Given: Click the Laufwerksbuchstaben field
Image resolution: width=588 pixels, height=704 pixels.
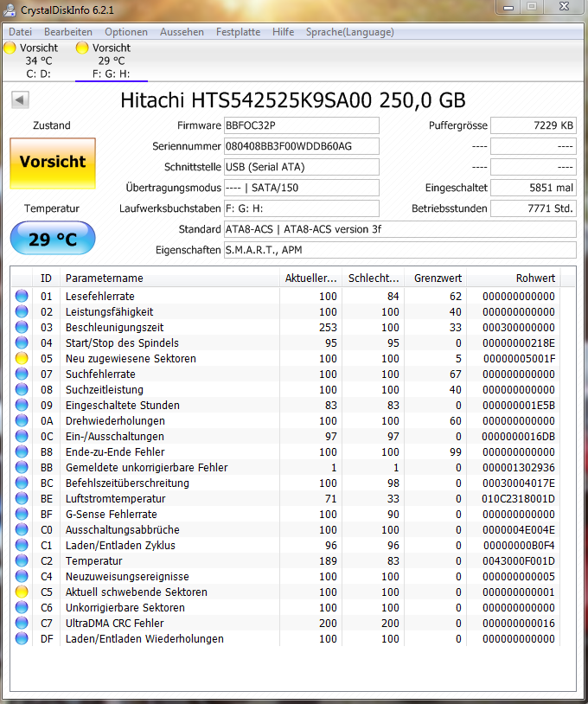Looking at the screenshot, I should (x=302, y=208).
